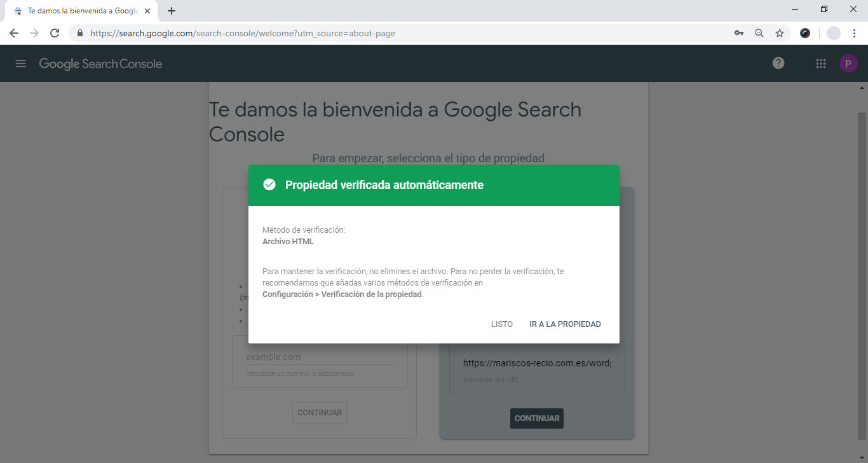Reload the current page
The image size is (868, 463).
click(55, 33)
